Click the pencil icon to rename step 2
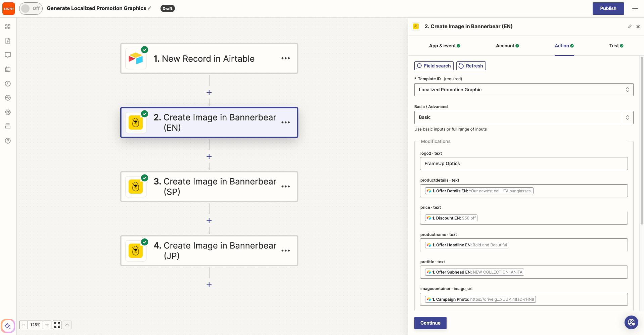The height and width of the screenshot is (335, 644). (x=630, y=26)
